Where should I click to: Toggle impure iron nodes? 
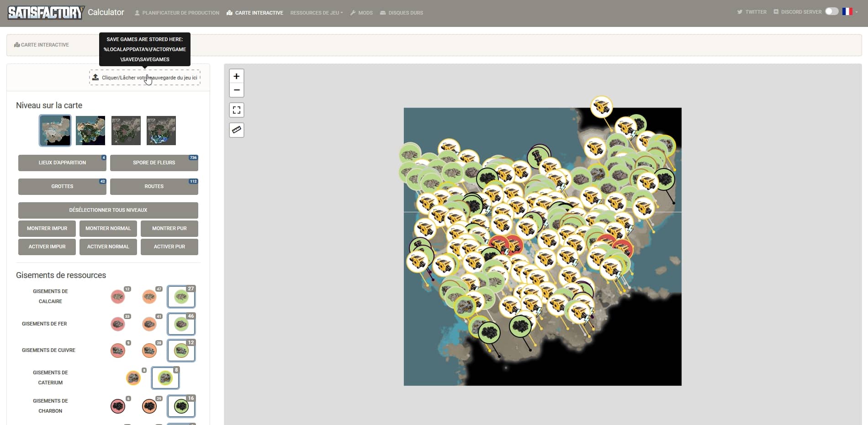click(118, 324)
